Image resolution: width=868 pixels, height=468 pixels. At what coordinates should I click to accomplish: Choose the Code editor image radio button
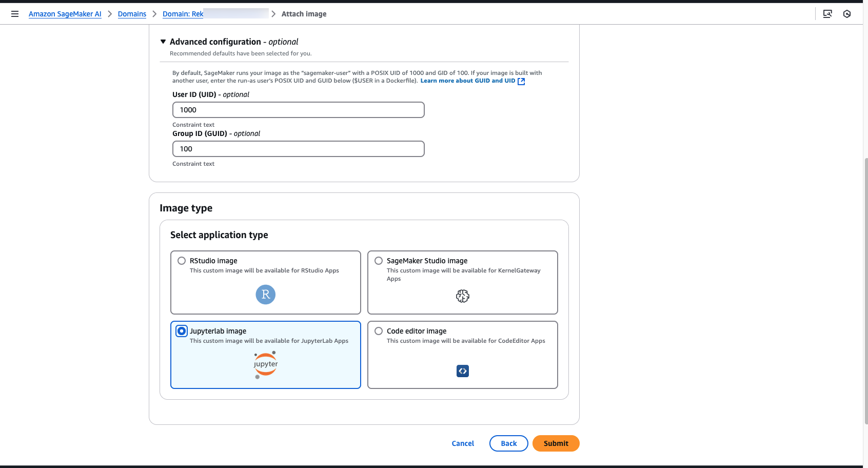point(379,331)
